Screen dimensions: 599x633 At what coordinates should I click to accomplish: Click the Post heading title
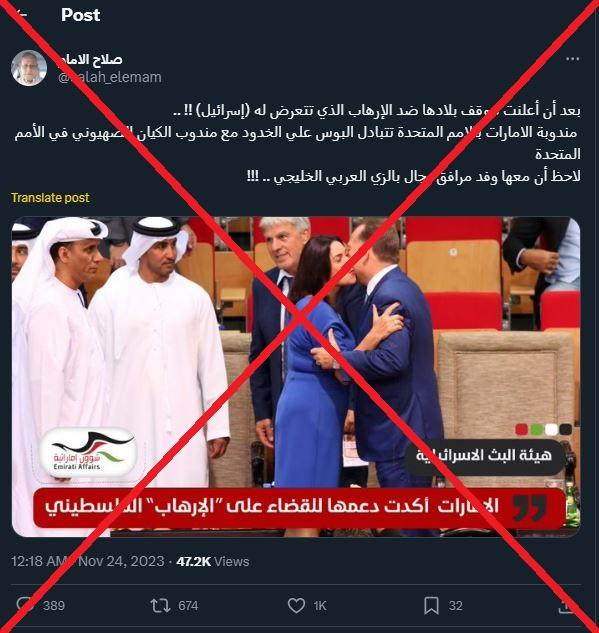click(80, 15)
